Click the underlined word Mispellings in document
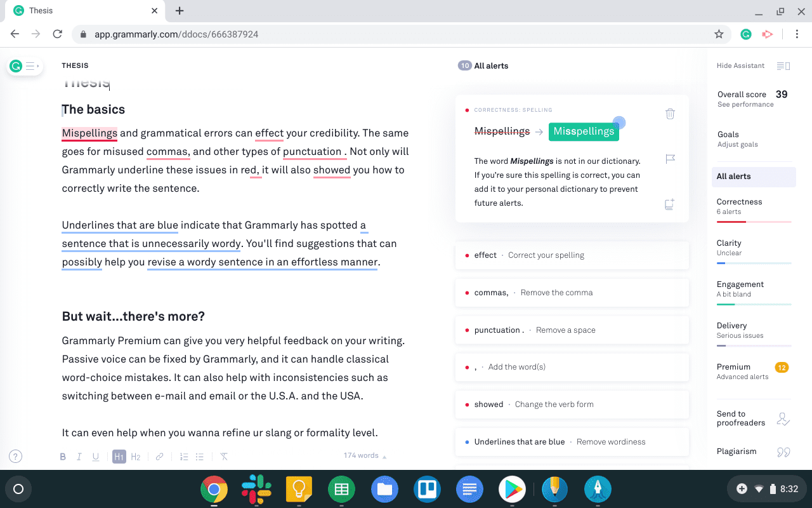 click(89, 133)
